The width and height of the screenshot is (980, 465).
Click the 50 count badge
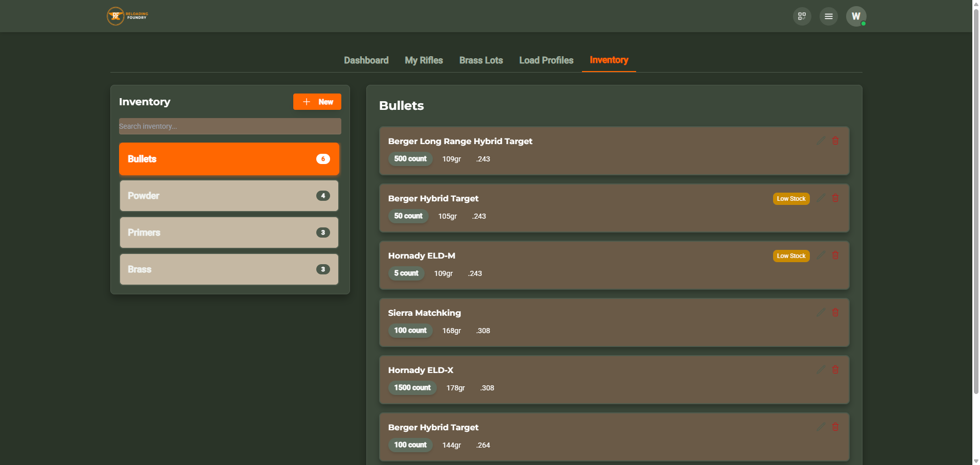408,216
